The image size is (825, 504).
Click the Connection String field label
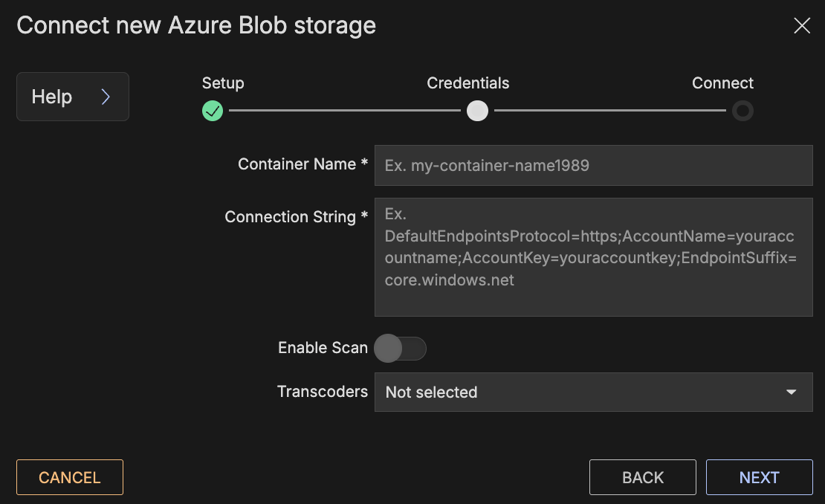(291, 217)
